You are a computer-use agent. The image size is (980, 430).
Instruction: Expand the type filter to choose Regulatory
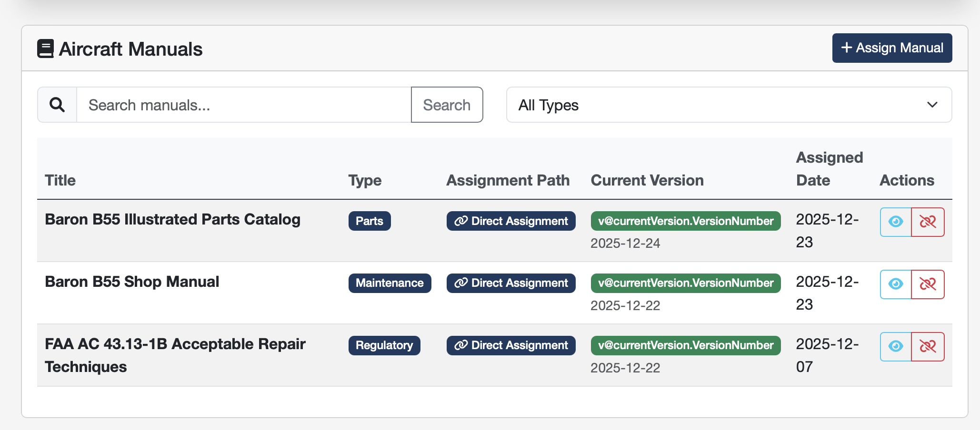pos(729,105)
